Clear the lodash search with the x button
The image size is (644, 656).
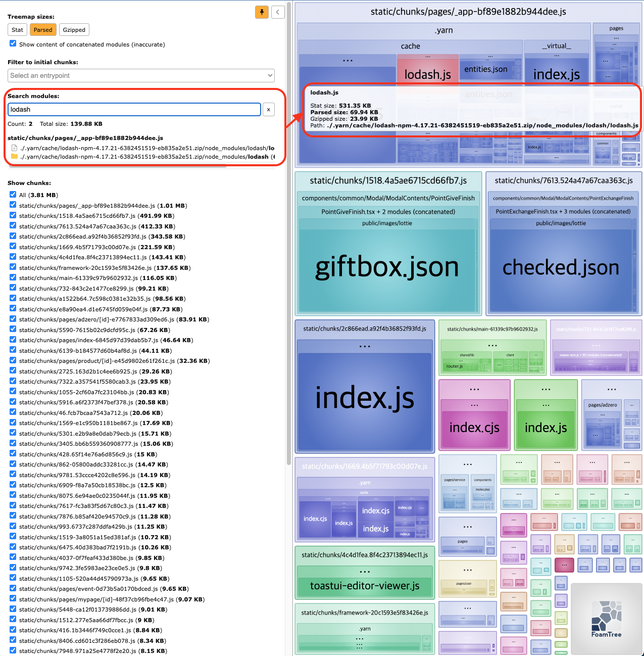(x=268, y=110)
